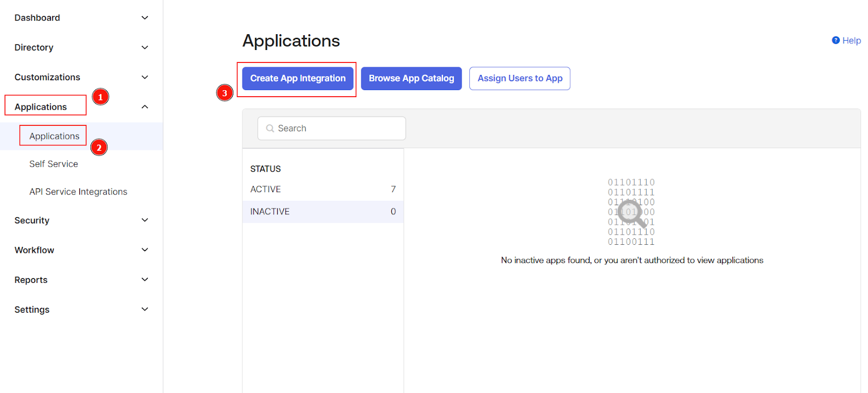Expand the Settings section chevron
The image size is (868, 393).
point(145,309)
